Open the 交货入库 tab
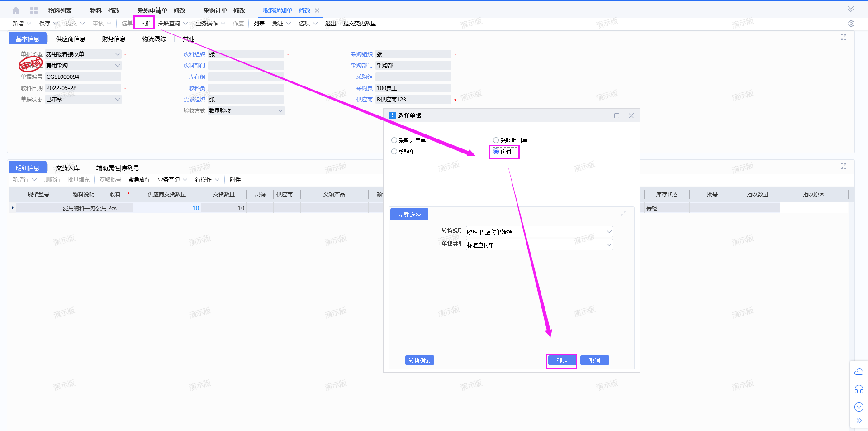This screenshot has height=431, width=868. (67, 168)
